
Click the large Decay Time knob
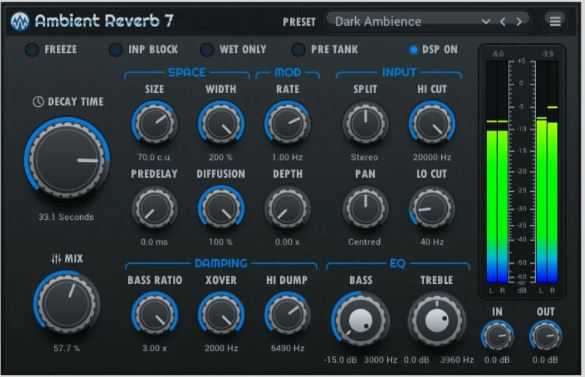[x=67, y=158]
